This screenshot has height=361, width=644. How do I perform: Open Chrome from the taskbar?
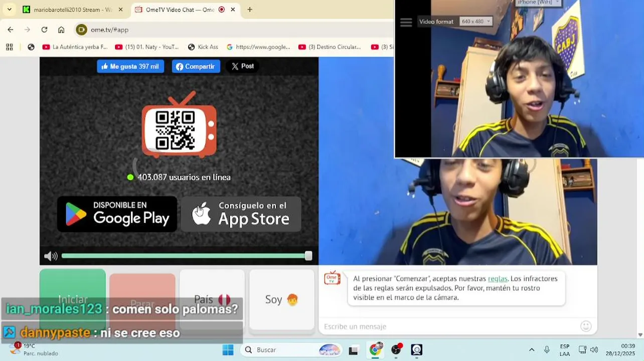click(375, 349)
